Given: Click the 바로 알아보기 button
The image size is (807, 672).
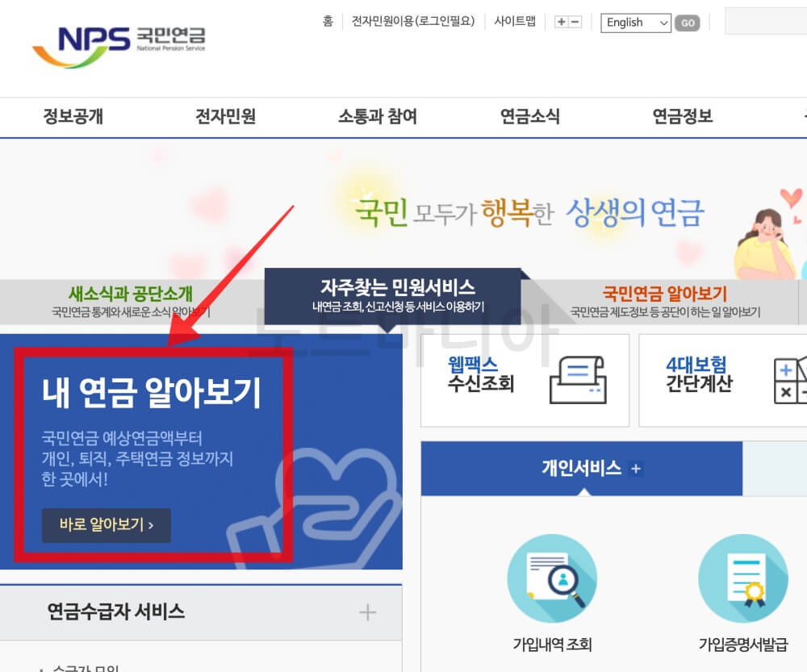Looking at the screenshot, I should pyautogui.click(x=106, y=525).
